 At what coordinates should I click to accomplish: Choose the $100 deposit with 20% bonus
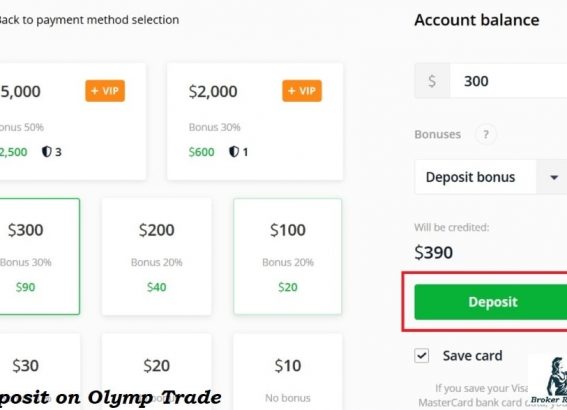tap(288, 256)
